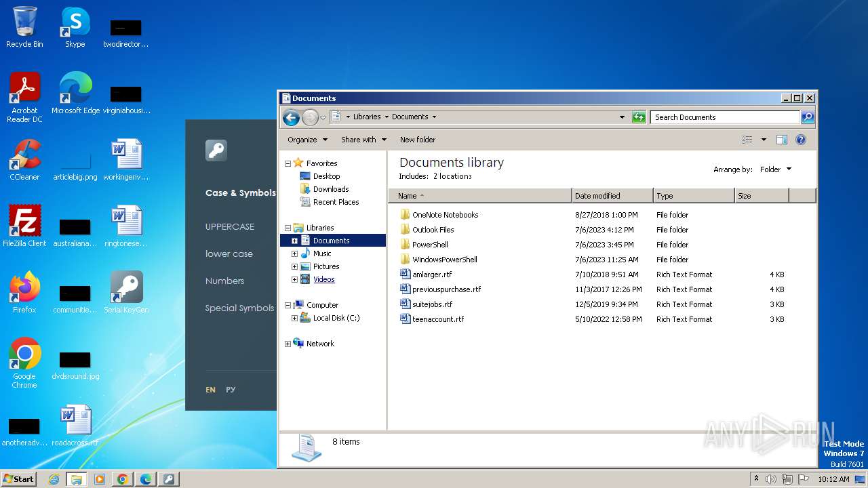Expand the Network tree node
This screenshot has width=868, height=488.
pyautogui.click(x=288, y=344)
